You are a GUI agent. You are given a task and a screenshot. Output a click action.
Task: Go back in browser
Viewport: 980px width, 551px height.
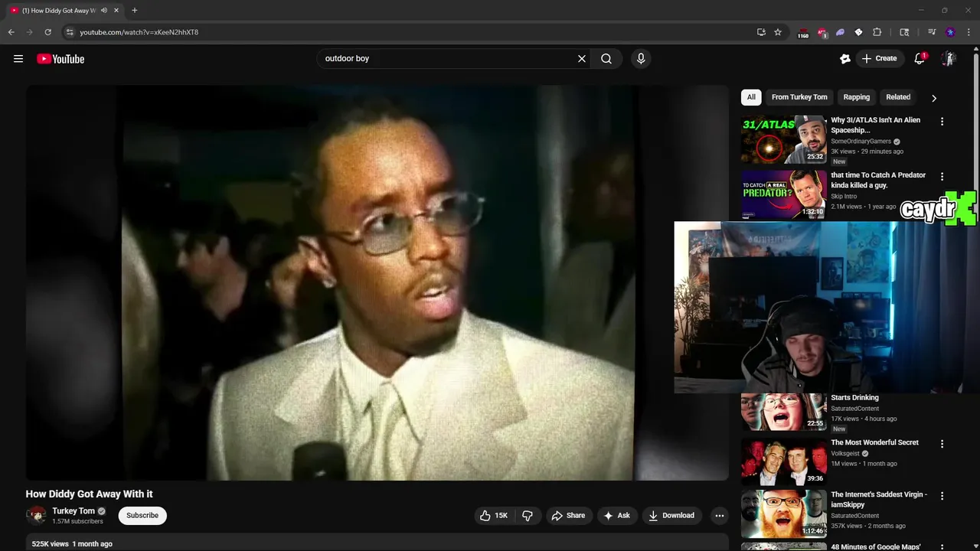tap(11, 32)
